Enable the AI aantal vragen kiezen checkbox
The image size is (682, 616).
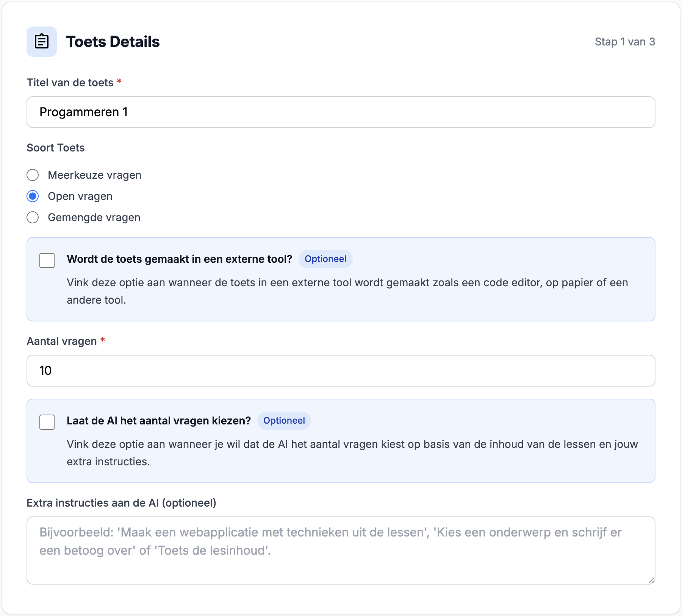point(47,421)
